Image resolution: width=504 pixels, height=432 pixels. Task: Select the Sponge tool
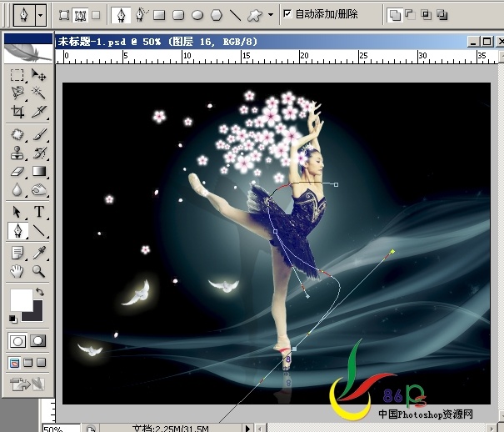click(x=39, y=189)
